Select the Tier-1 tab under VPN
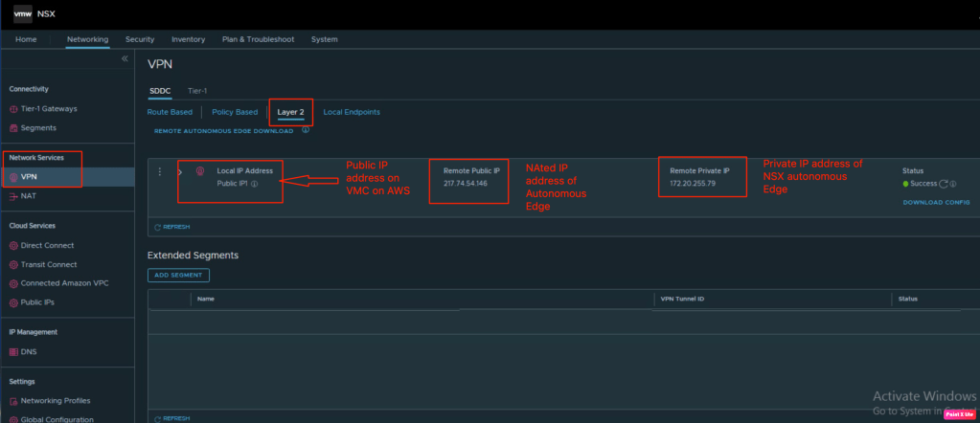Viewport: 980px width, 423px height. (197, 90)
